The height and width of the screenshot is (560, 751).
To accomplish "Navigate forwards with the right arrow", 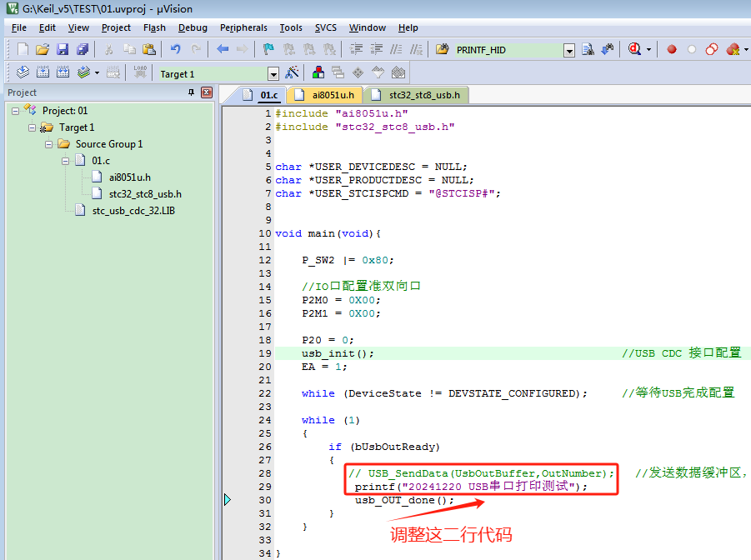I will 242,49.
